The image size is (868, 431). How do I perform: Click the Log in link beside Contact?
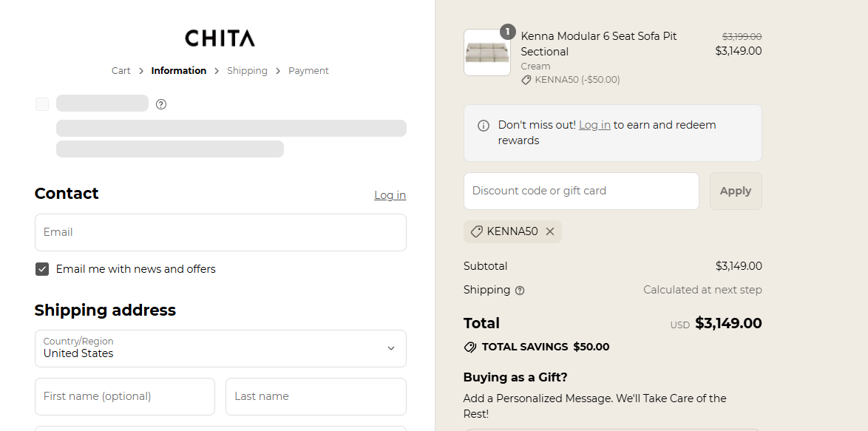click(390, 195)
